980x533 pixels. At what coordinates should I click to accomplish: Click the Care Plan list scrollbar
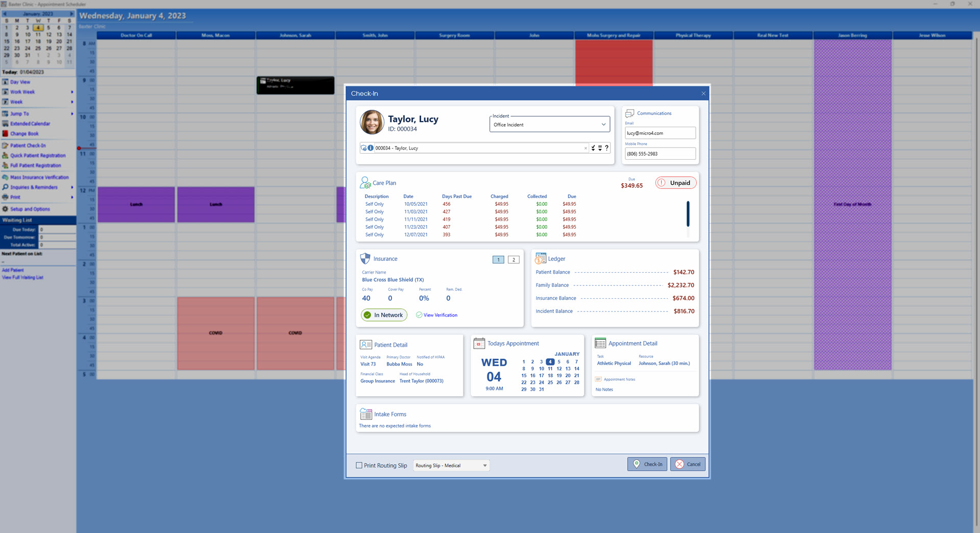coord(688,214)
